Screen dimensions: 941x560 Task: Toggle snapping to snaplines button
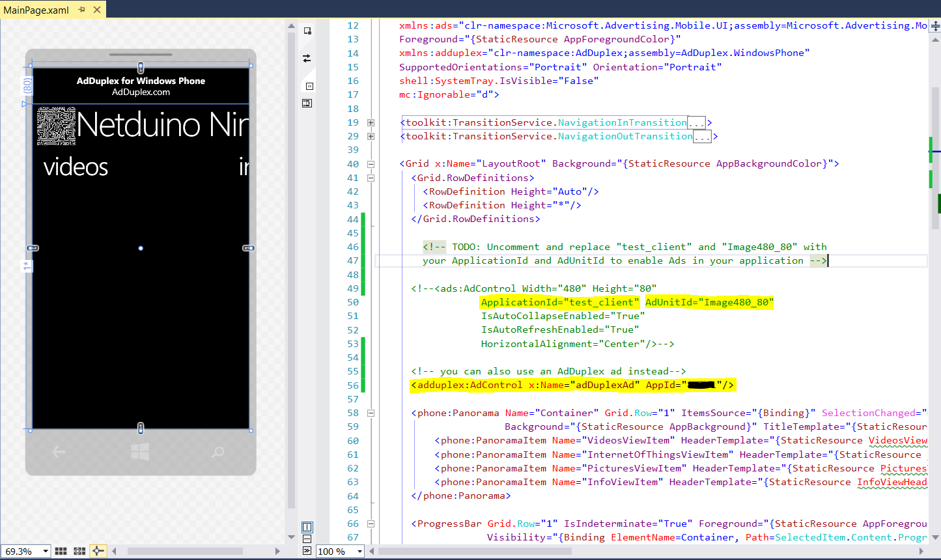point(98,551)
